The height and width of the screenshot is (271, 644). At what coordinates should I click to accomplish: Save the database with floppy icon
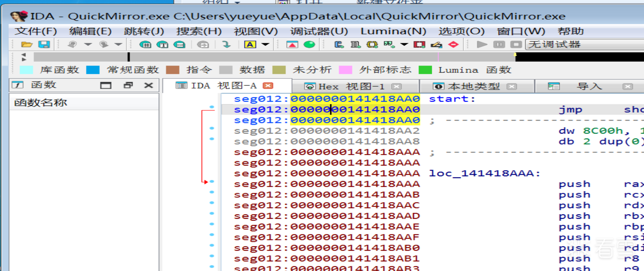pos(44,45)
